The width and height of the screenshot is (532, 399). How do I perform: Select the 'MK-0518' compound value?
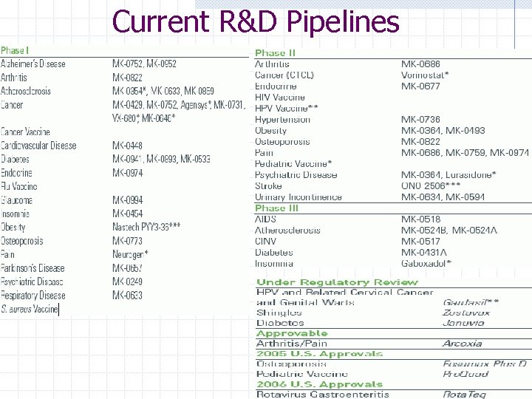[x=421, y=219]
